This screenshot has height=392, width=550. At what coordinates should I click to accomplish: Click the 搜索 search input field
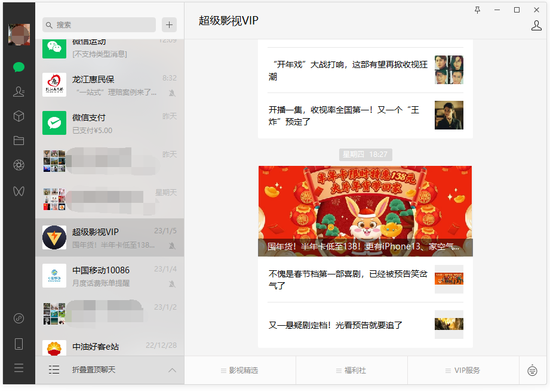click(99, 24)
